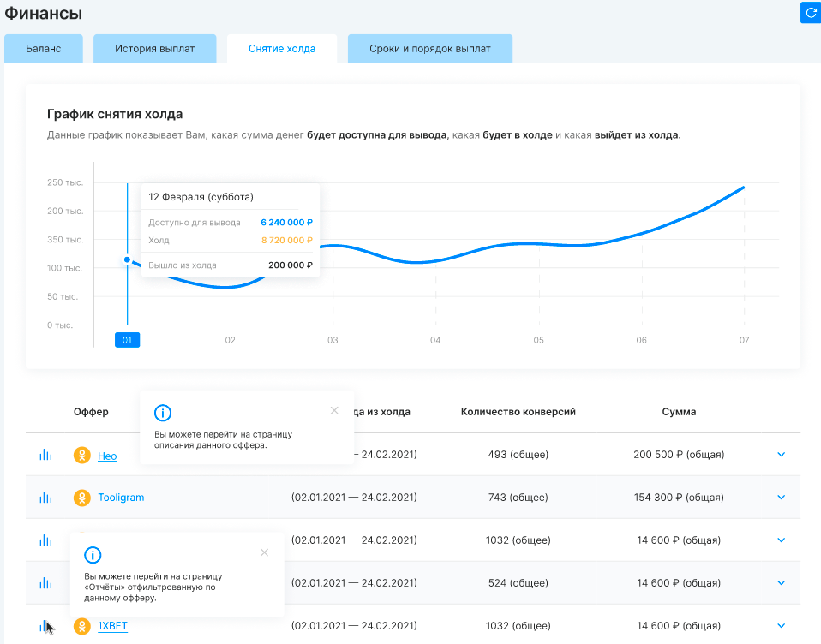The image size is (821, 644).
Task: Close the offer description page tooltip
Action: [x=334, y=410]
